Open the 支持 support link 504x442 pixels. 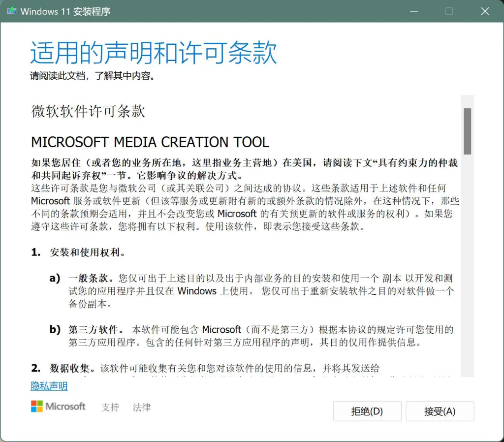click(110, 407)
